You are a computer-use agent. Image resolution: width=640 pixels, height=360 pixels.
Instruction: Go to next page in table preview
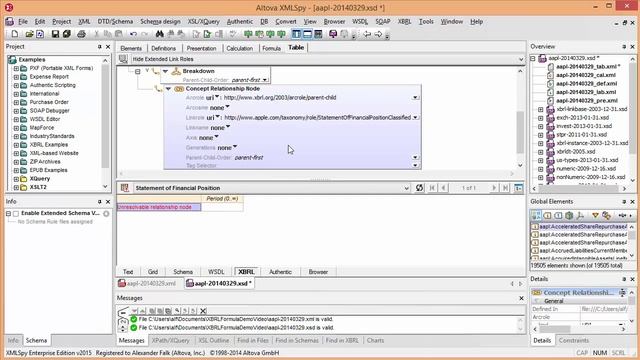coord(494,188)
